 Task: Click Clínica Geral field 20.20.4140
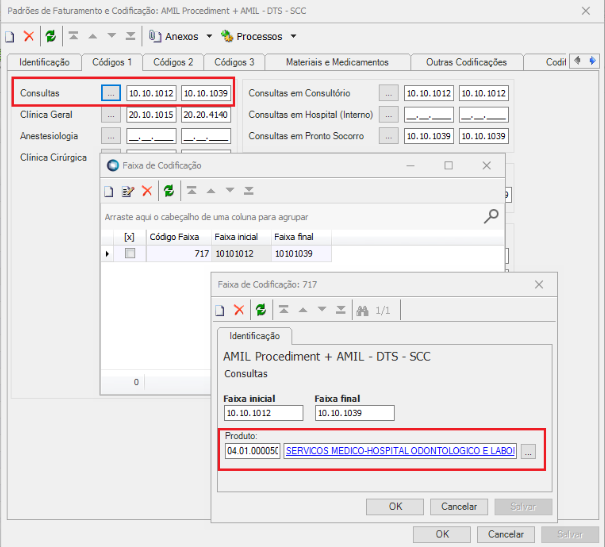pos(206,115)
